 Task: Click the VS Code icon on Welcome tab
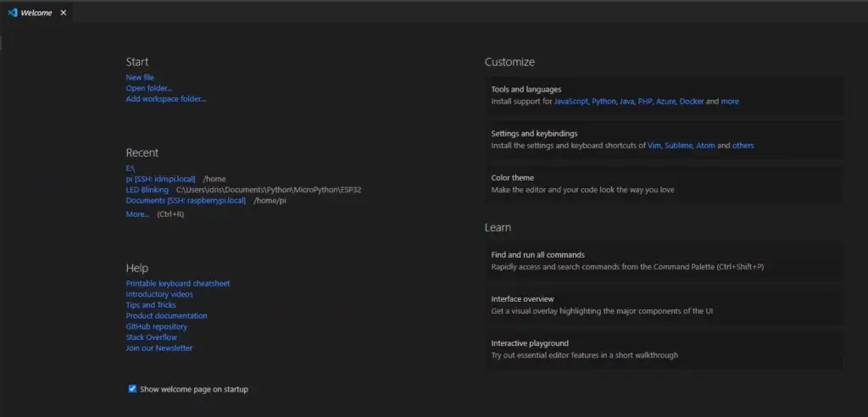coord(12,13)
